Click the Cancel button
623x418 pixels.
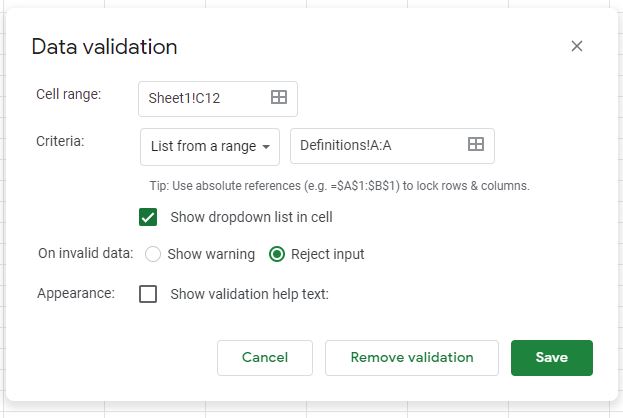pos(265,358)
